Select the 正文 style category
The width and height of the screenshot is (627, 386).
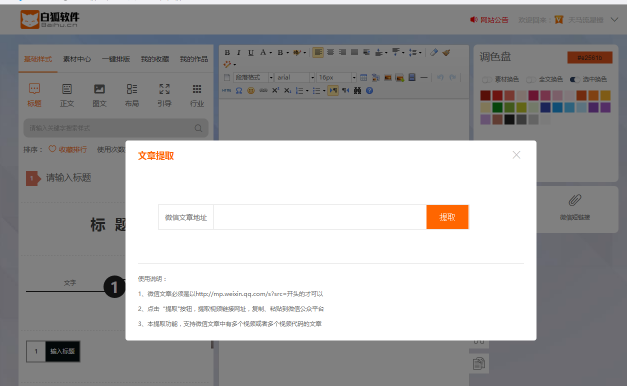(67, 95)
